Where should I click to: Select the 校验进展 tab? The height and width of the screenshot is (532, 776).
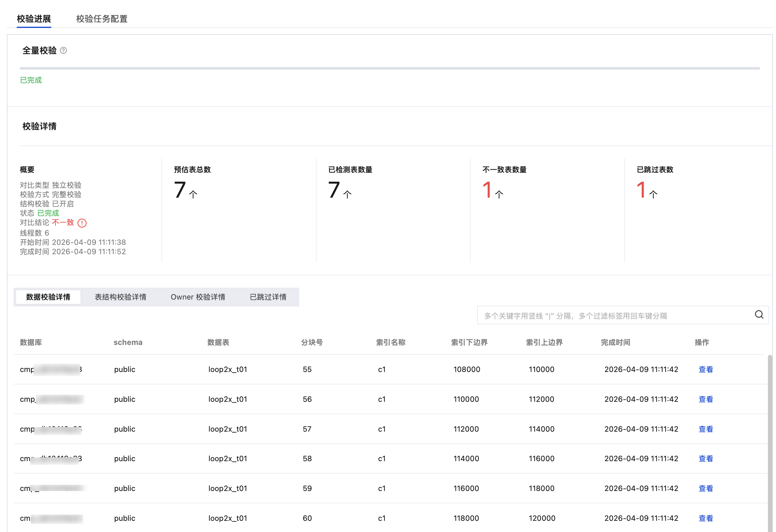(34, 19)
